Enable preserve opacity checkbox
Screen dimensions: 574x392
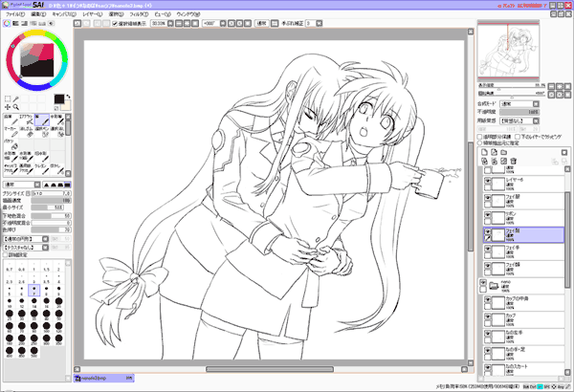tap(479, 137)
